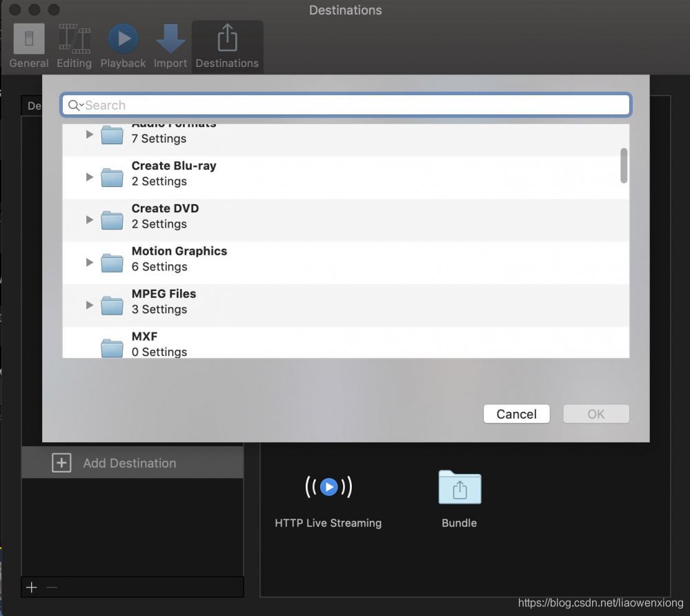The height and width of the screenshot is (616, 690).
Task: Select the MPEG Files row title
Action: [x=164, y=294]
